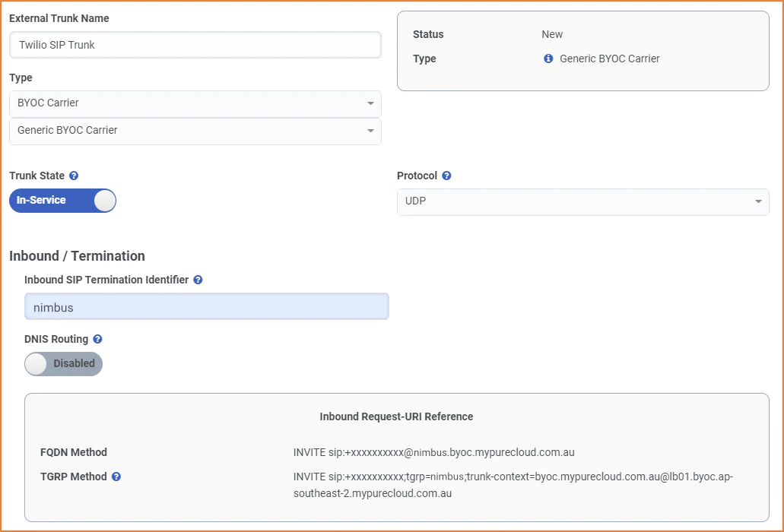Show help for TGRP Method

tap(116, 477)
